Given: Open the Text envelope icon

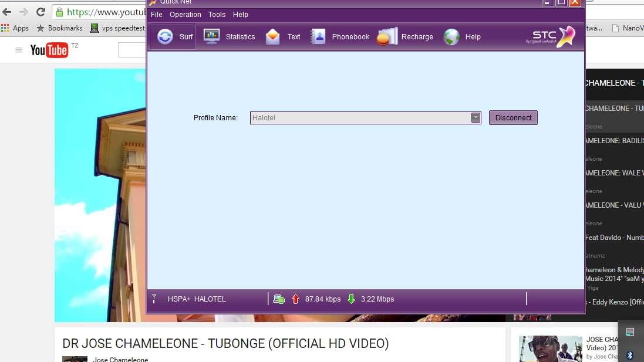Looking at the screenshot, I should 273,36.
